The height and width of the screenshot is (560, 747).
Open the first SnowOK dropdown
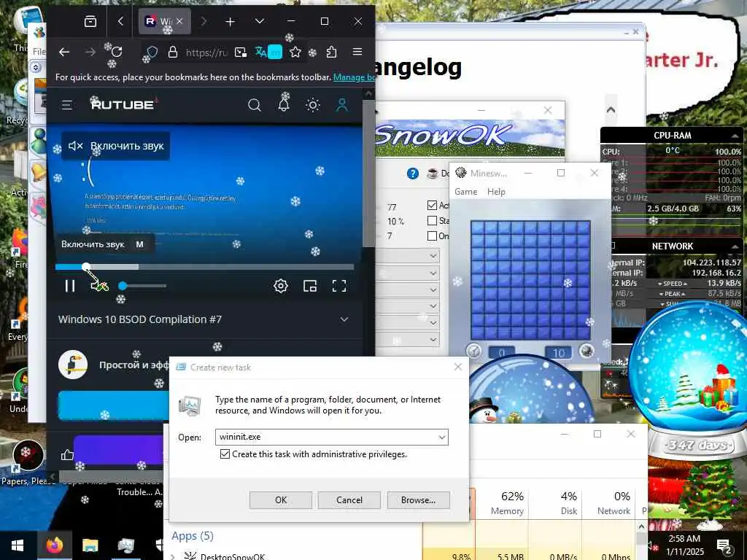point(407,256)
